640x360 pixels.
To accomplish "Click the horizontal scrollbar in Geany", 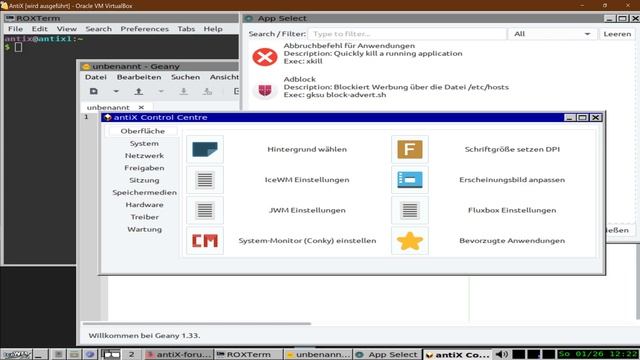I will (197, 324).
